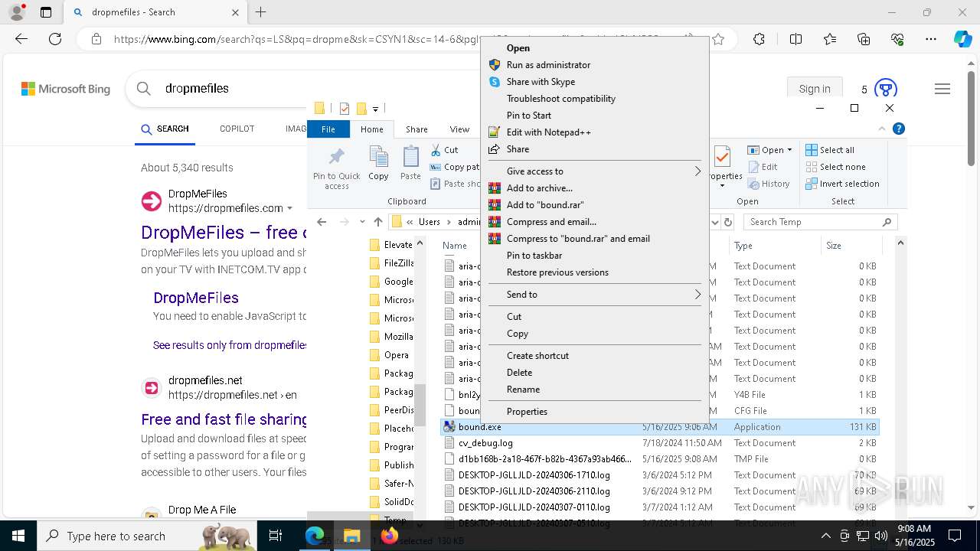The image size is (980, 551).
Task: Select Rename in the context menu
Action: coord(523,390)
